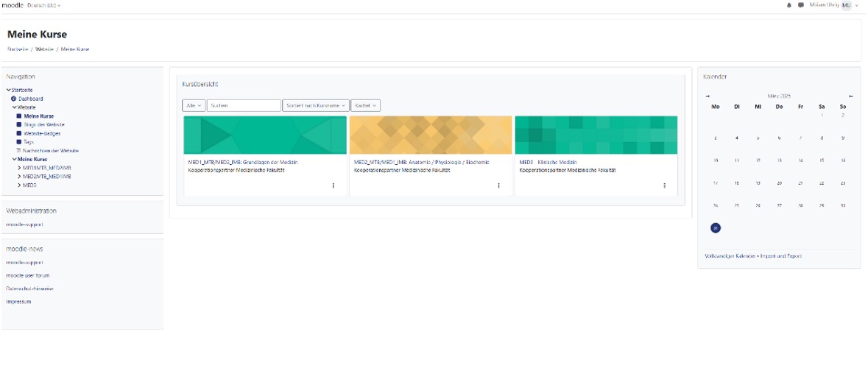Open the 'Kachel' view dropdown
The image size is (868, 382).
(x=364, y=106)
